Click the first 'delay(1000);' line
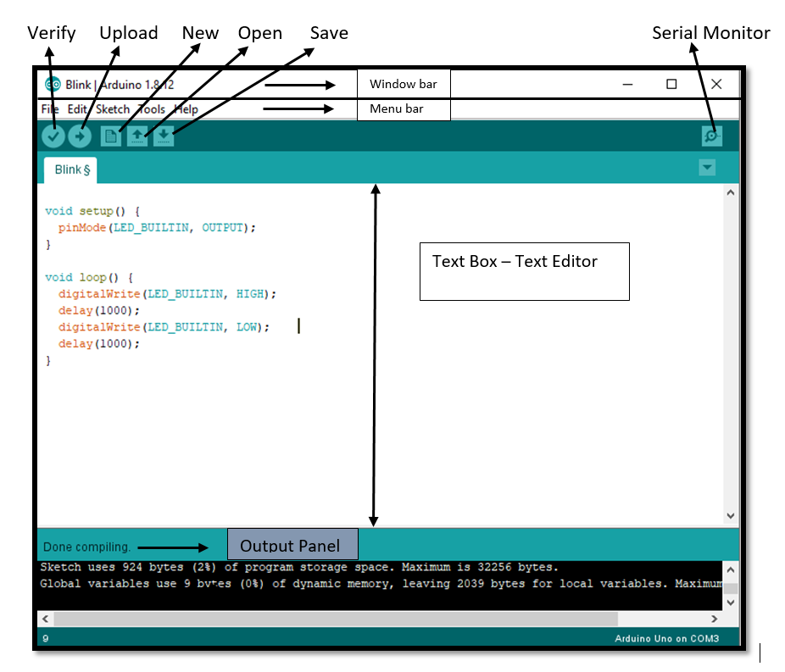This screenshot has width=785, height=672. [98, 311]
